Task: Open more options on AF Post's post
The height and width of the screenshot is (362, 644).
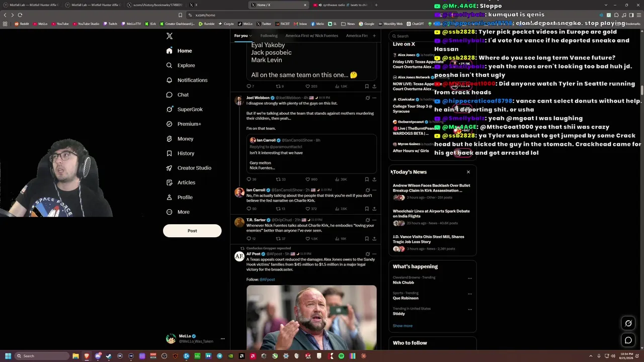Action: click(374, 254)
